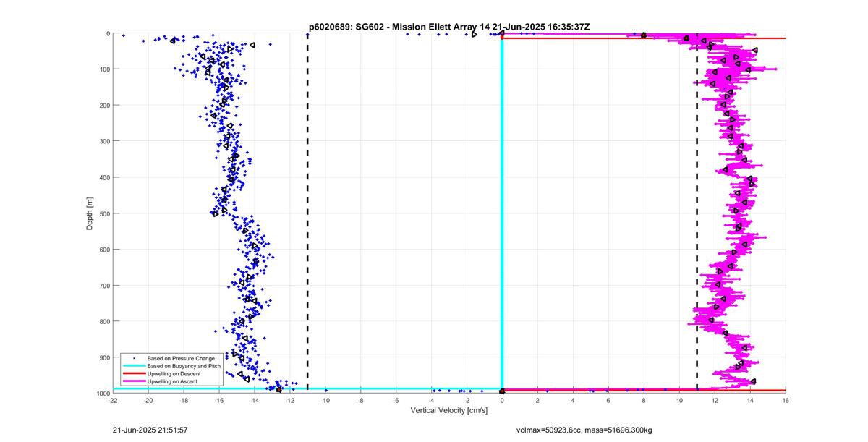Click the x-axis tick label '10'
The image size is (868, 442).
click(x=679, y=400)
